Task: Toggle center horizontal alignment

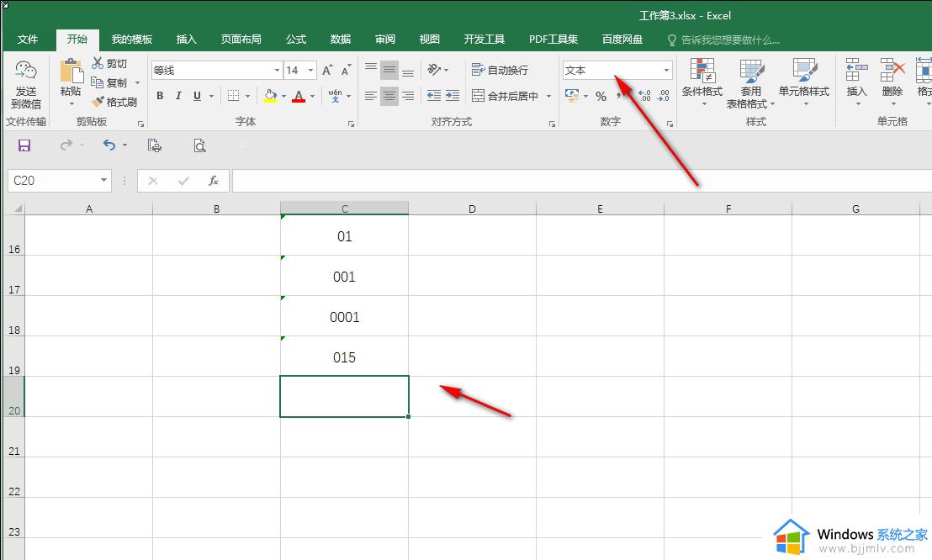Action: (x=389, y=95)
